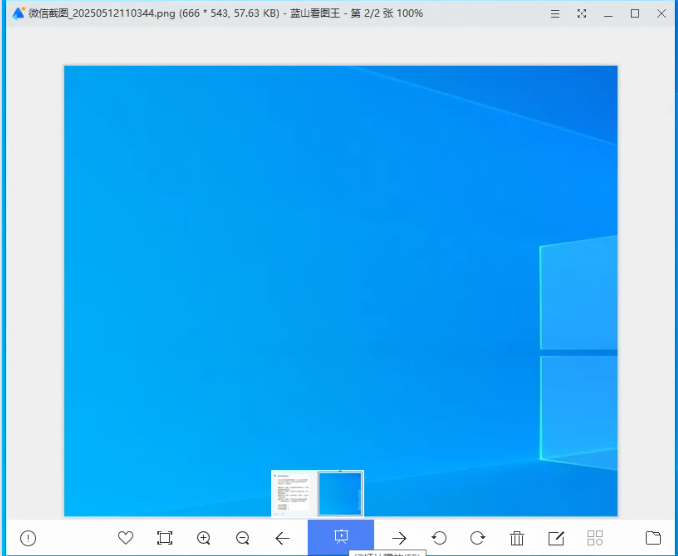Delete the image with the trash icon
Image resolution: width=678 pixels, height=556 pixels.
[517, 538]
